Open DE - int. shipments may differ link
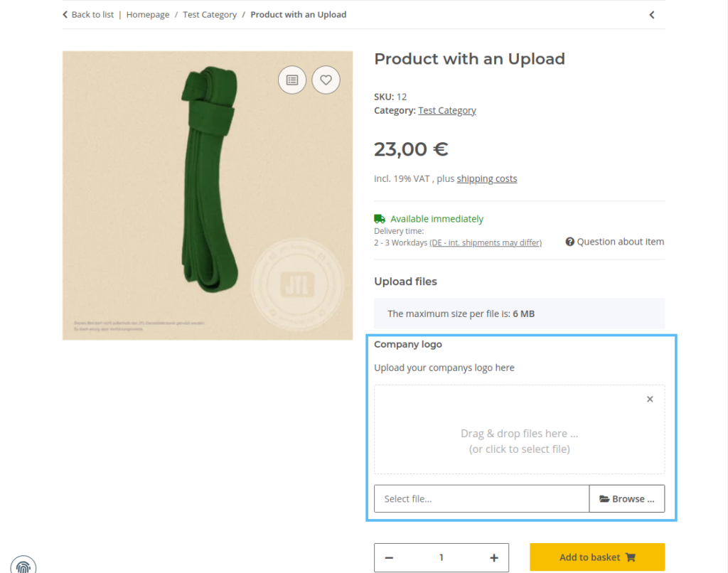 [486, 242]
